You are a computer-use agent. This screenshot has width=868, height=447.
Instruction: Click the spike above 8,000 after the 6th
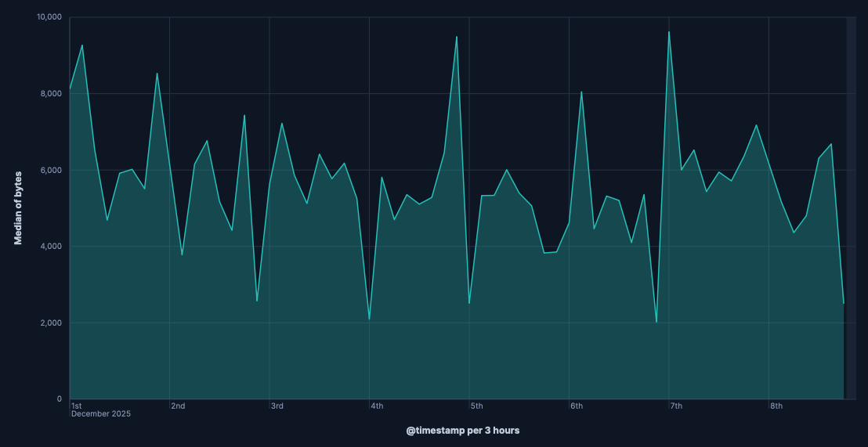(581, 92)
